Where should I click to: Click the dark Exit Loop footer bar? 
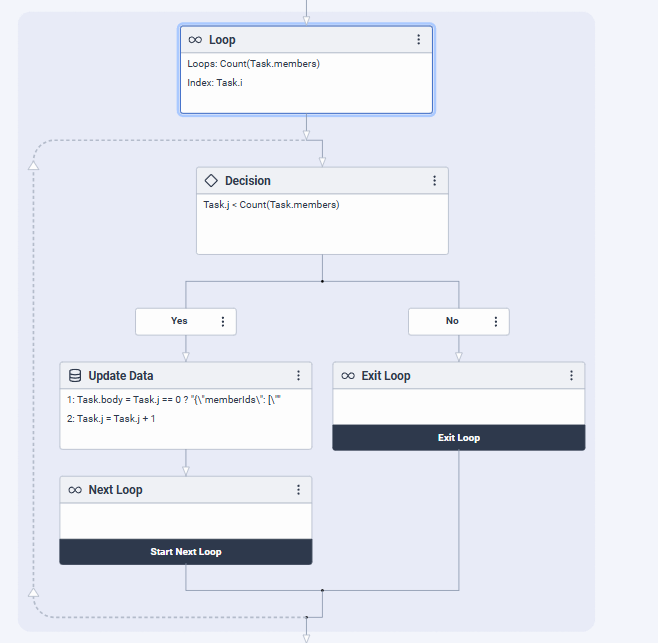[x=458, y=438]
